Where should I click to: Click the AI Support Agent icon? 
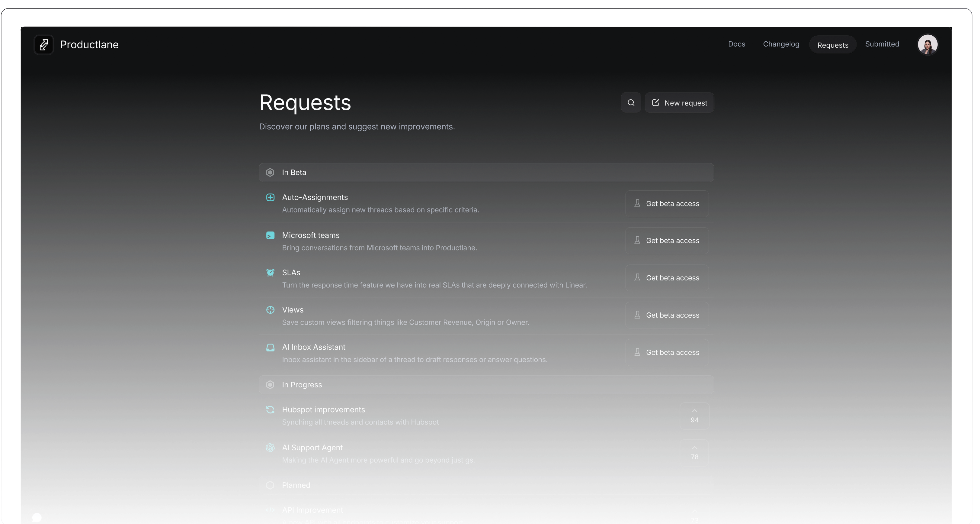point(270,448)
